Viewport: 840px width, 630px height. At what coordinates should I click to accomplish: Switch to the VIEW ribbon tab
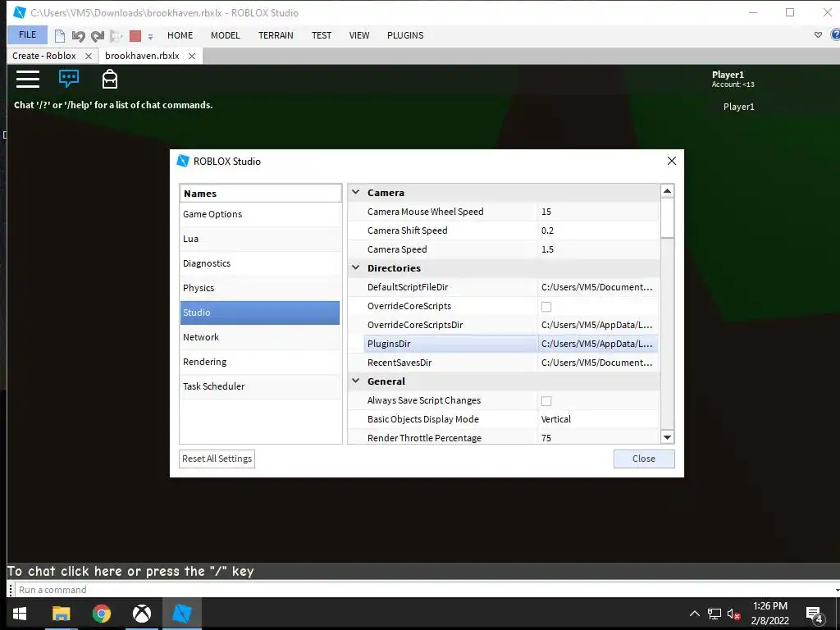(359, 35)
